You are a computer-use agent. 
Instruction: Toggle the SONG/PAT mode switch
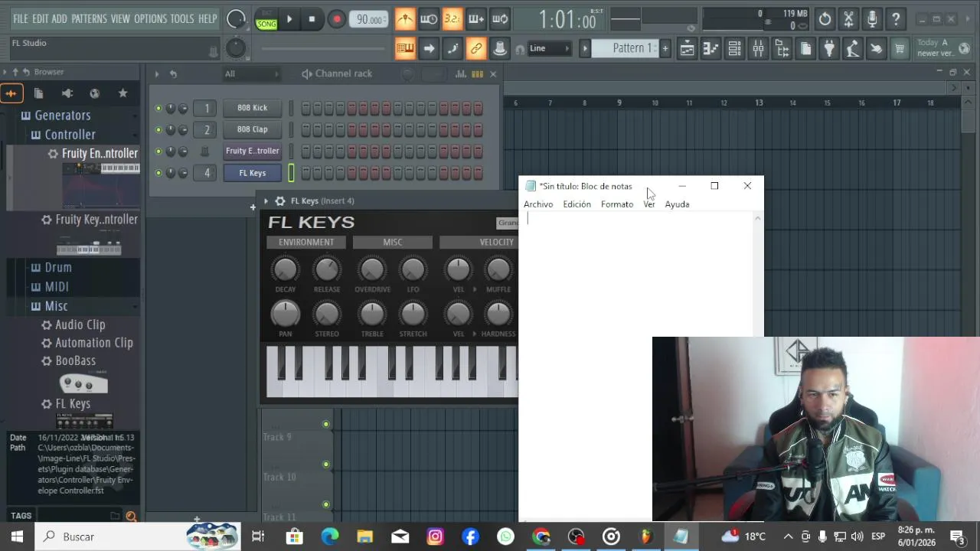266,20
